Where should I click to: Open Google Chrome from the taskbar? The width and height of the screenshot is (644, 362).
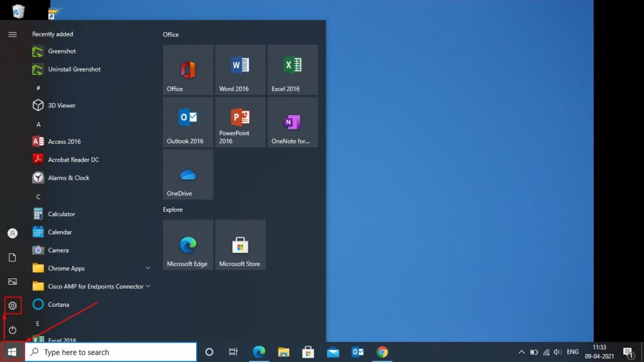coord(382,352)
